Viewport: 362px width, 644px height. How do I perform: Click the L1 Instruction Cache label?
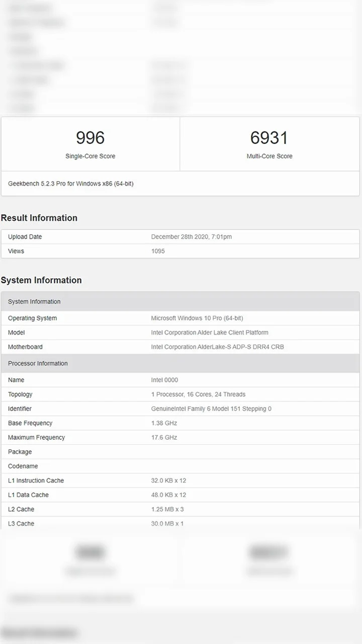(x=36, y=480)
